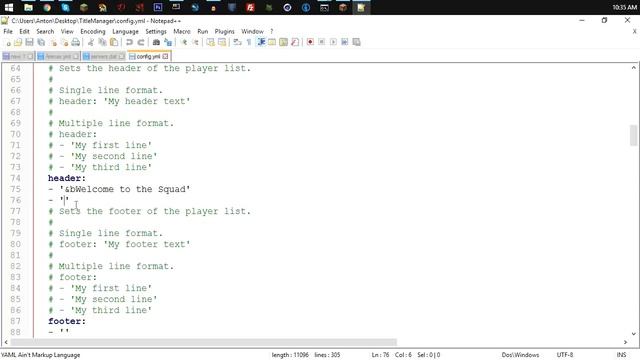The image size is (640, 360).
Task: Click the vertical scrollbar thumb
Action: [633, 135]
